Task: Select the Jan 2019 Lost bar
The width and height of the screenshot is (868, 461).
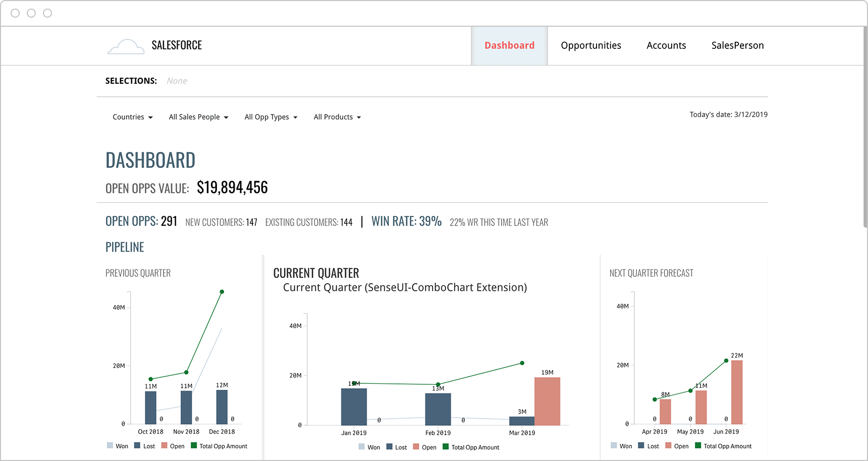Action: pos(354,407)
